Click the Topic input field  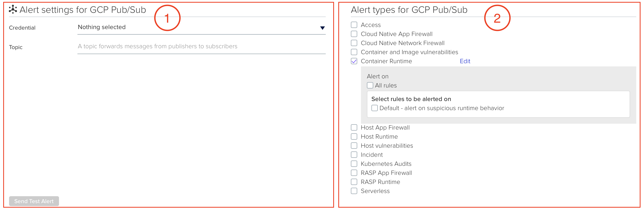(201, 46)
